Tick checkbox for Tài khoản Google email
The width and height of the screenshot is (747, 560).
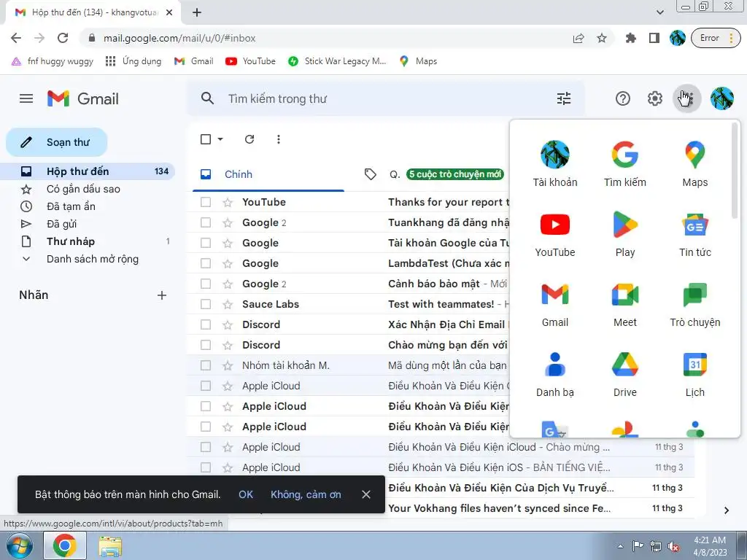206,243
